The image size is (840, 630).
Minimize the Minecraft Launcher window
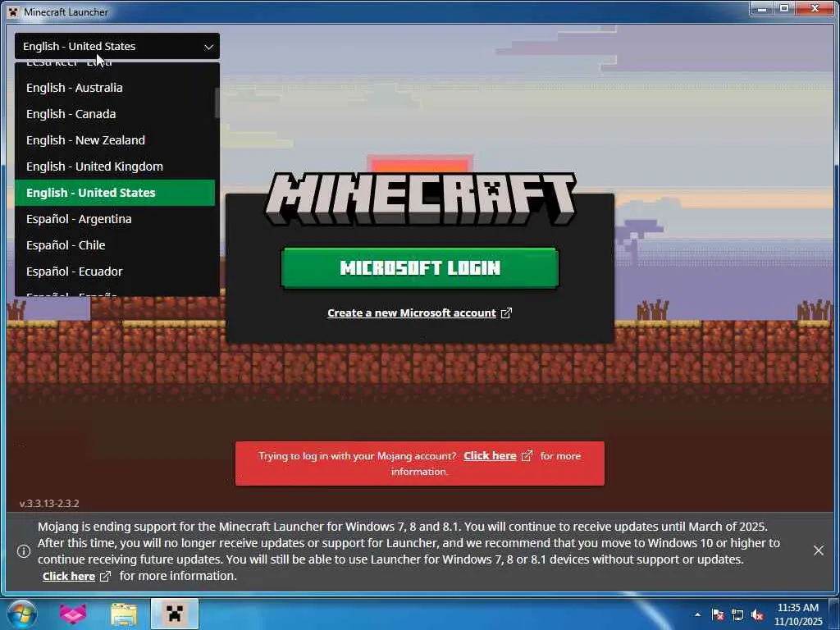click(x=762, y=8)
